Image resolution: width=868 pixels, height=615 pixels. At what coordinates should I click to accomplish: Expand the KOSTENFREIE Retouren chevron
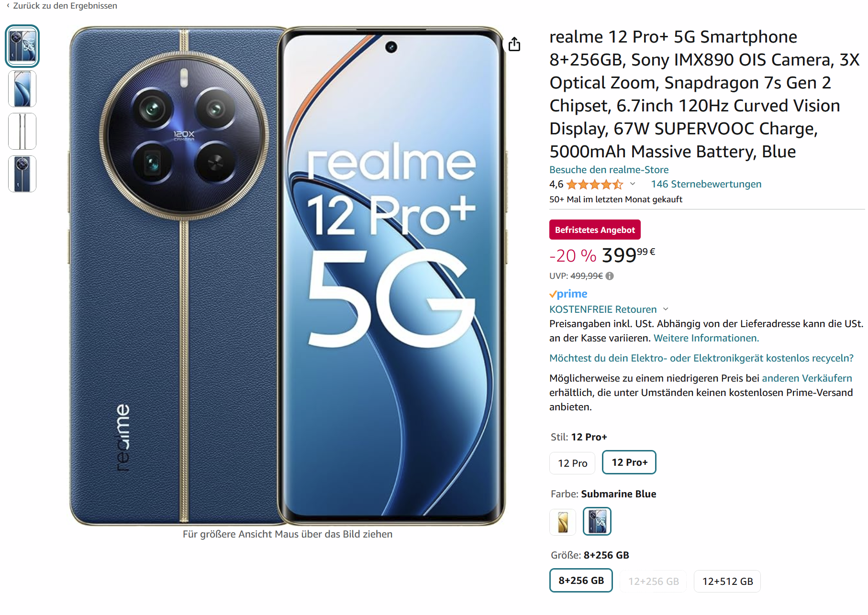click(666, 309)
